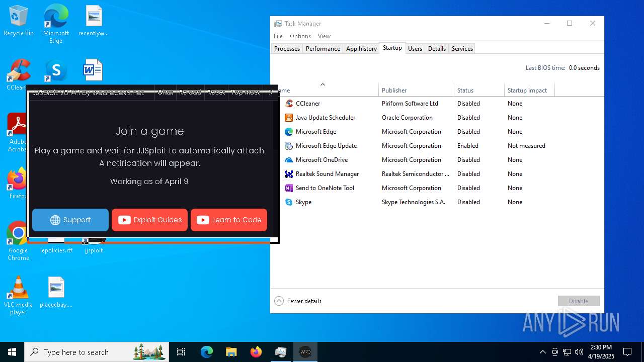
Task: Click the Java Update Scheduler icon
Action: [289, 118]
